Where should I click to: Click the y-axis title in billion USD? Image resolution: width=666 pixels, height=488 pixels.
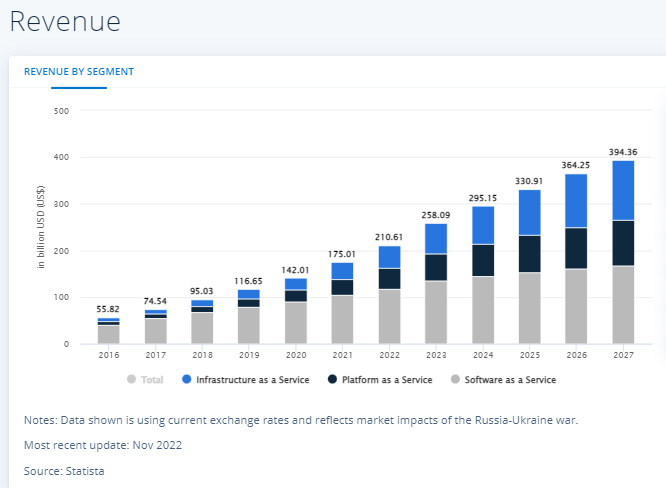click(41, 227)
